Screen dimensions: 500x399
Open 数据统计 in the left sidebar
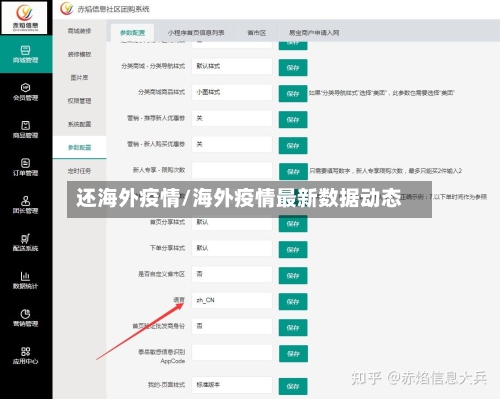(x=26, y=280)
